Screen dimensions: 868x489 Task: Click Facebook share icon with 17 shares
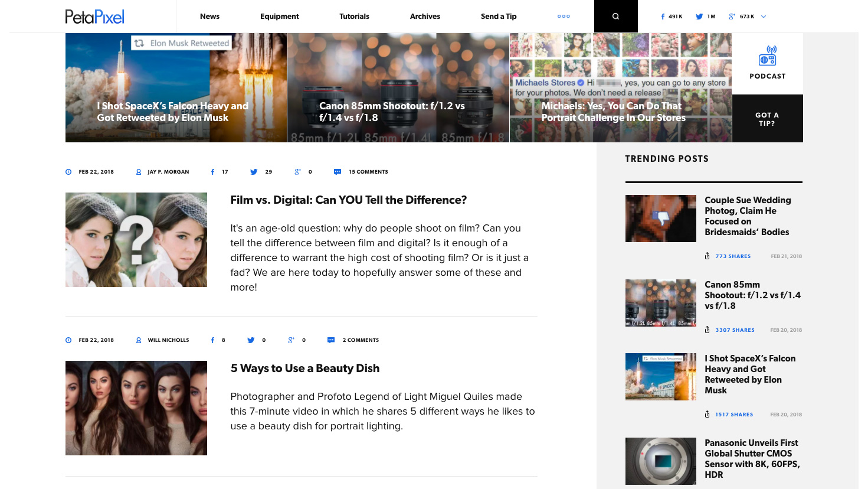click(212, 172)
